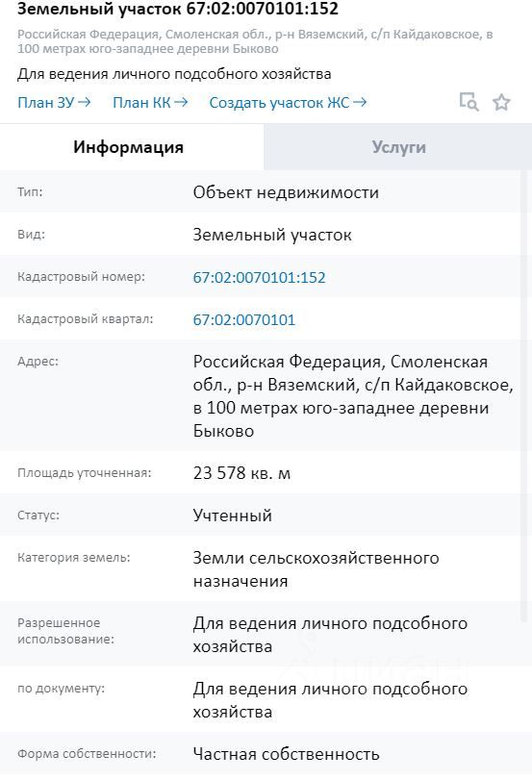Open cadastral quarter 67:02:0070101 link
Image resolution: width=532 pixels, height=780 pixels.
(x=243, y=319)
